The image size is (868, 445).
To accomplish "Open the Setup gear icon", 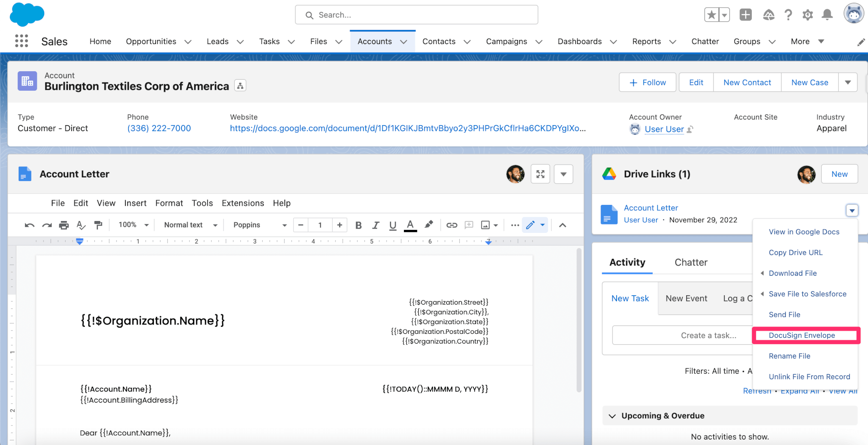I will 808,15.
